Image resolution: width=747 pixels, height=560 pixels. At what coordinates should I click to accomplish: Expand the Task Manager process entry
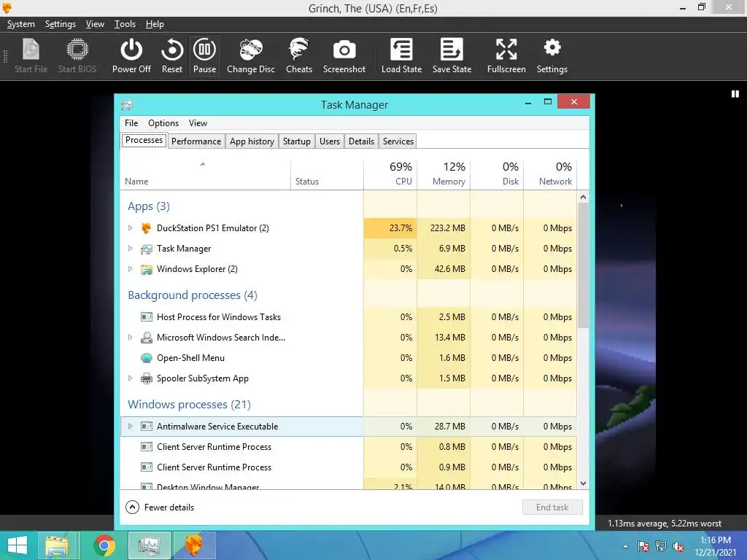130,249
